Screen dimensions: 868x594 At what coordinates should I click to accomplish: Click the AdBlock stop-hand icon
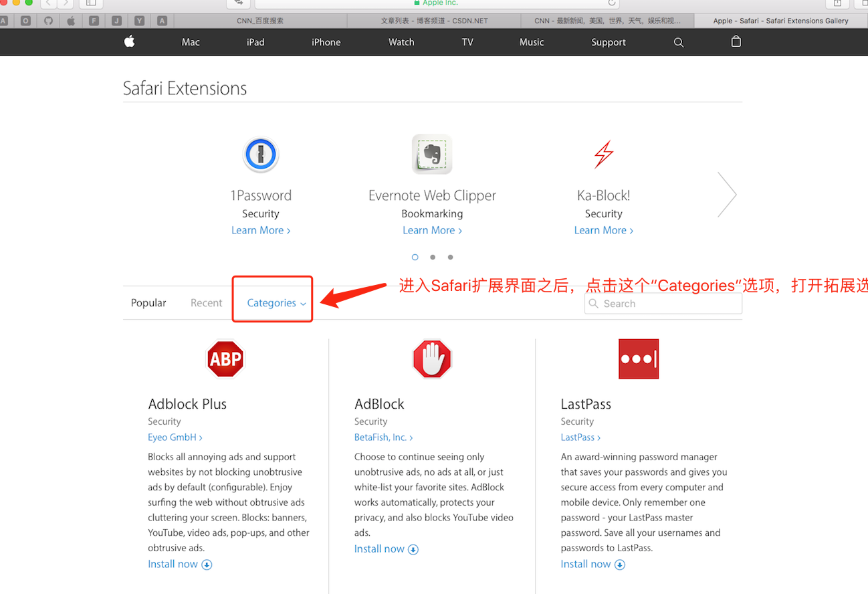tap(432, 359)
